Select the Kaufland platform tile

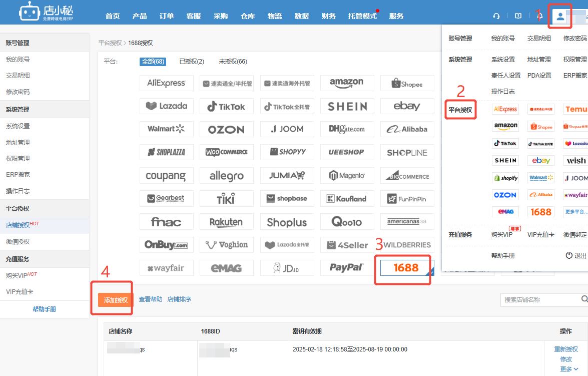pyautogui.click(x=347, y=198)
